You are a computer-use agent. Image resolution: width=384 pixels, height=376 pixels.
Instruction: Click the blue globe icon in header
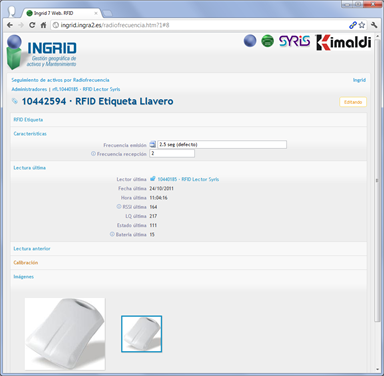(x=250, y=41)
